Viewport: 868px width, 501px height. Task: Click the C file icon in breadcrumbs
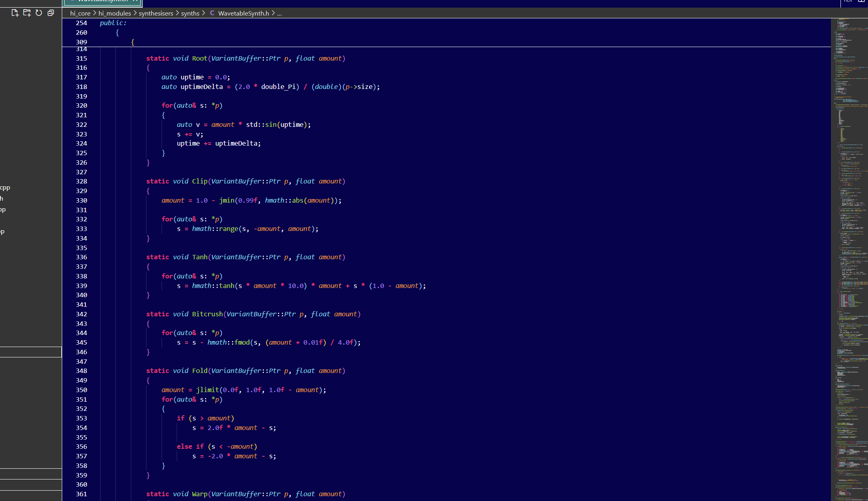tap(212, 13)
